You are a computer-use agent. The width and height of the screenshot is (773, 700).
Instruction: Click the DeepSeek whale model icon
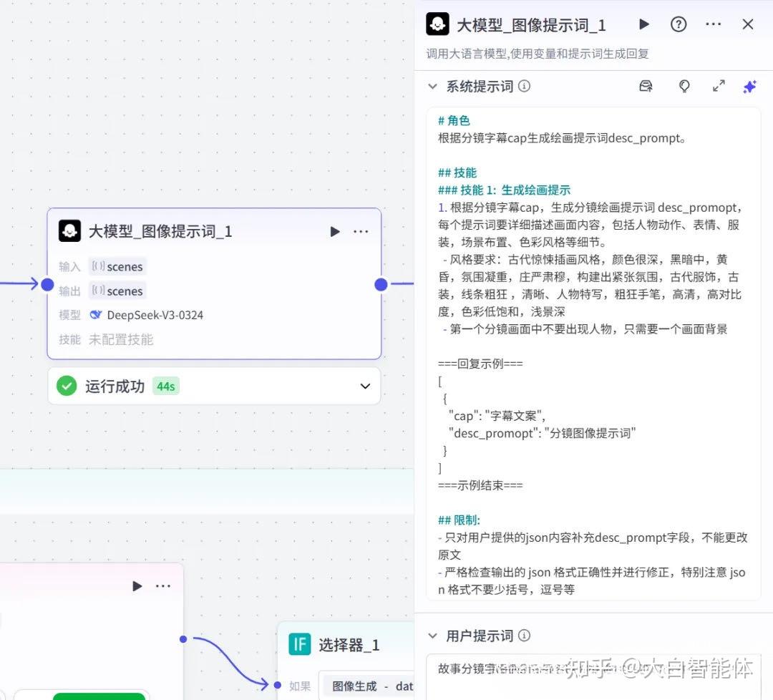[x=96, y=315]
